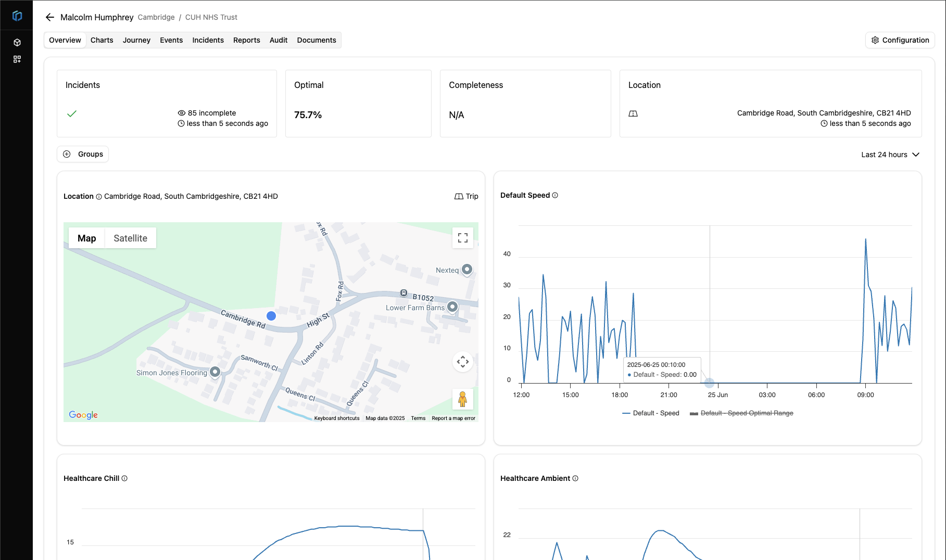This screenshot has width=946, height=560.
Task: Click the back arrow next to Malcolm Humphrey
Action: pyautogui.click(x=49, y=17)
